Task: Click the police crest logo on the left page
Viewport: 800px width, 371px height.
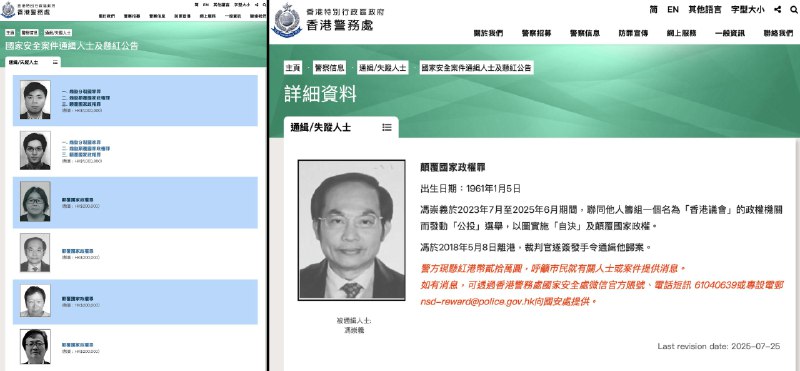Action: click(8, 10)
